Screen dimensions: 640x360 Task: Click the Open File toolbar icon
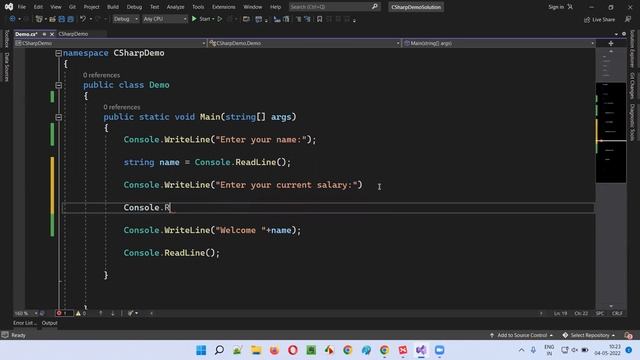point(52,19)
